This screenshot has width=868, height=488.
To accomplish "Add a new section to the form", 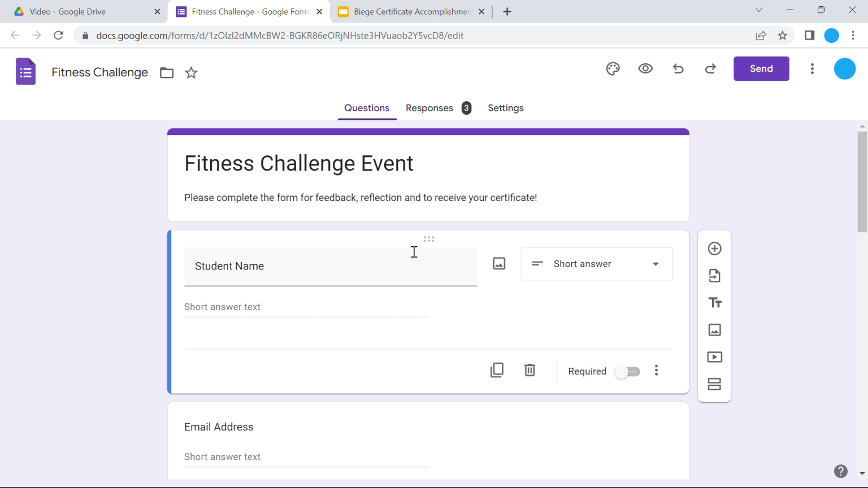I will point(714,384).
